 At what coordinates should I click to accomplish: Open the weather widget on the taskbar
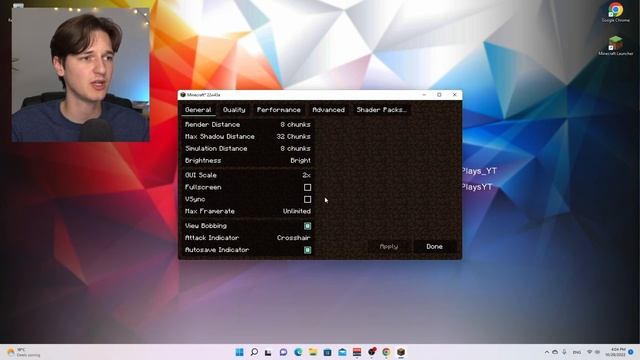(24, 352)
